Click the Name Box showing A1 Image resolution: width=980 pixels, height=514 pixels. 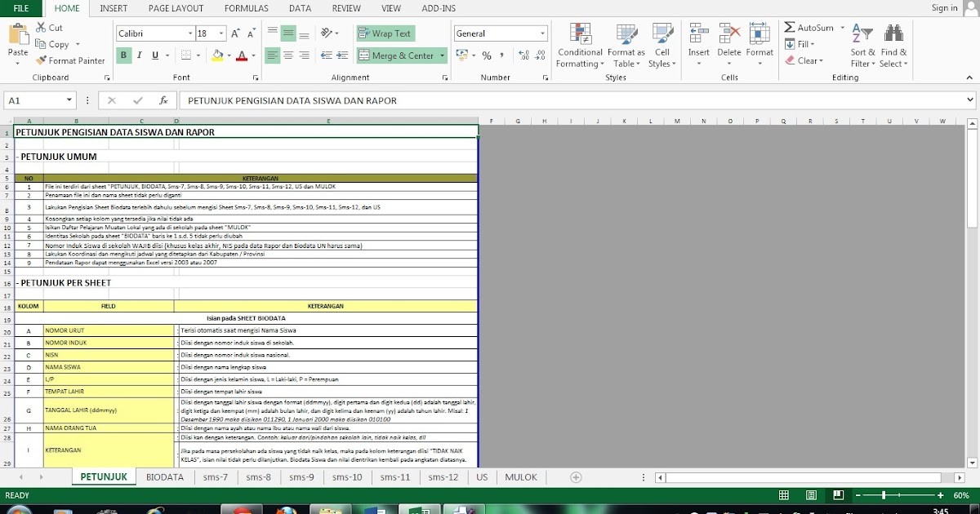point(34,100)
